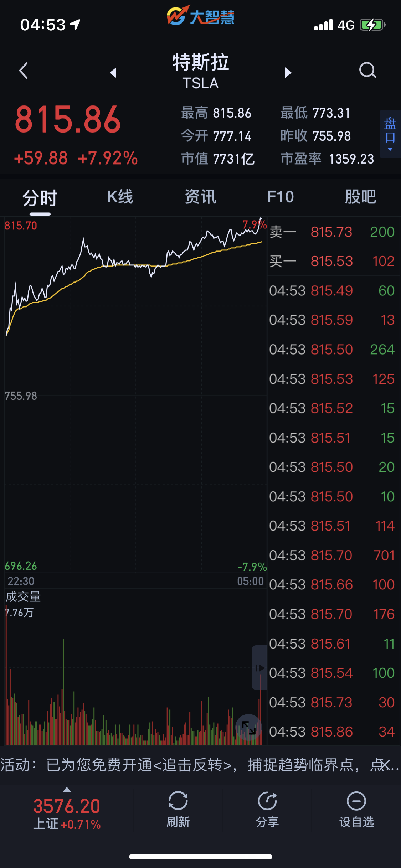Go to next stock with right triangle

288,73
